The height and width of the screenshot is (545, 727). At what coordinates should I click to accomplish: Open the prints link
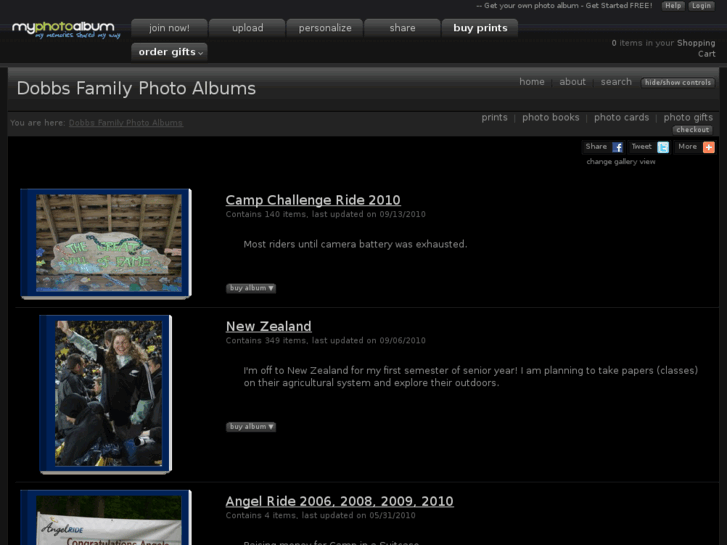click(x=494, y=117)
